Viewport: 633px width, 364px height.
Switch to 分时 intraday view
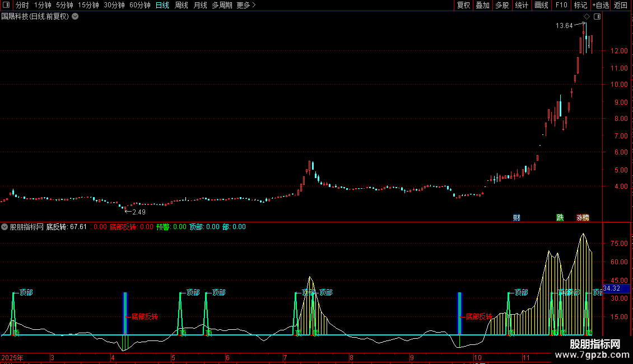[x=22, y=5]
